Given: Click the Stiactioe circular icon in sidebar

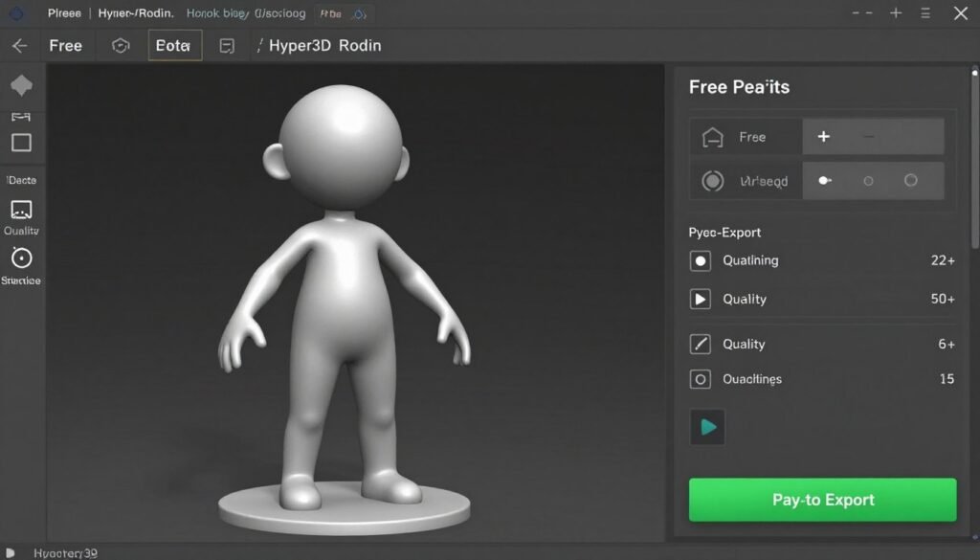Looking at the screenshot, I should pyautogui.click(x=21, y=258).
